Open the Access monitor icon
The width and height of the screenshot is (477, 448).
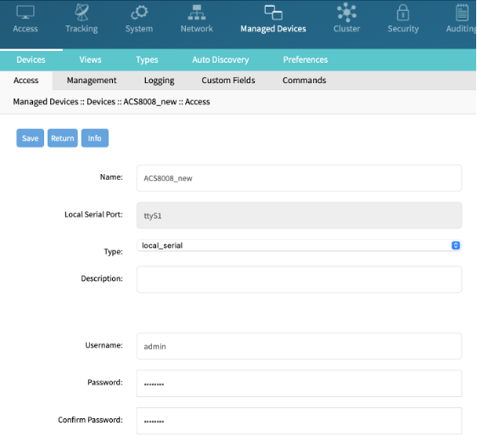click(25, 13)
